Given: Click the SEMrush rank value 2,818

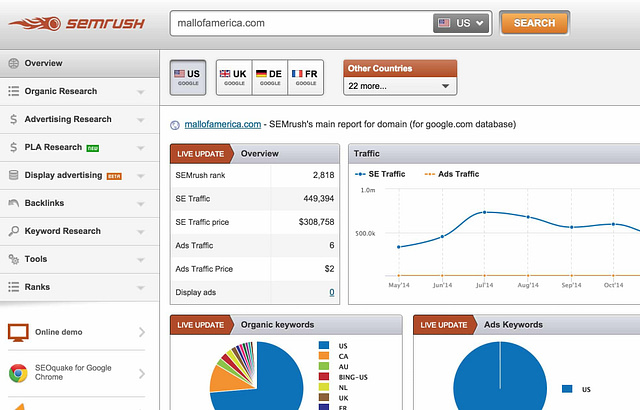Looking at the screenshot, I should pyautogui.click(x=323, y=175).
